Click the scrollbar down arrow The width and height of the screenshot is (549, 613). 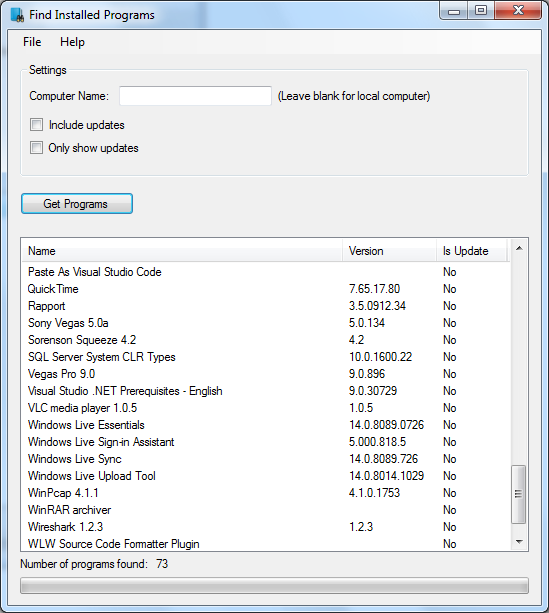[x=519, y=542]
